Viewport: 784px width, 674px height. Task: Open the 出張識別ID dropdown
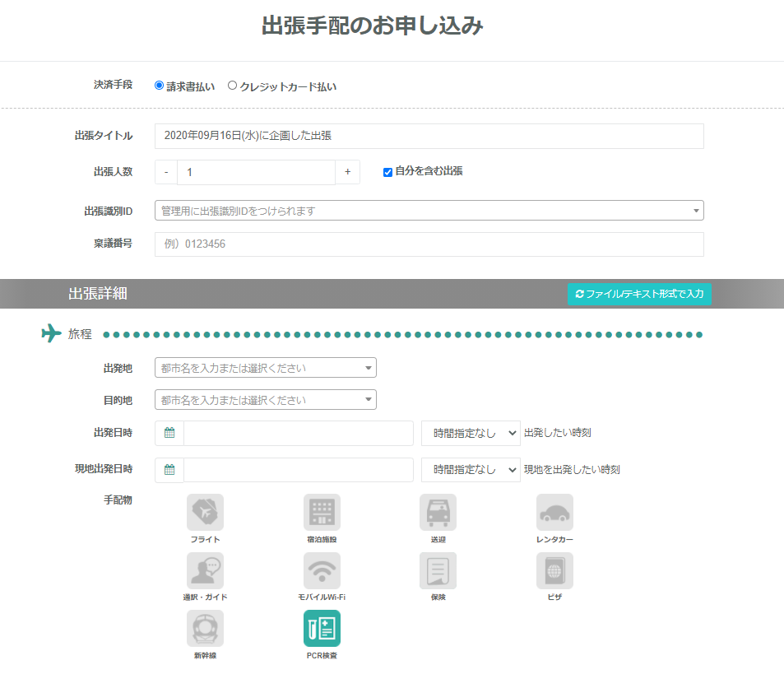[429, 211]
